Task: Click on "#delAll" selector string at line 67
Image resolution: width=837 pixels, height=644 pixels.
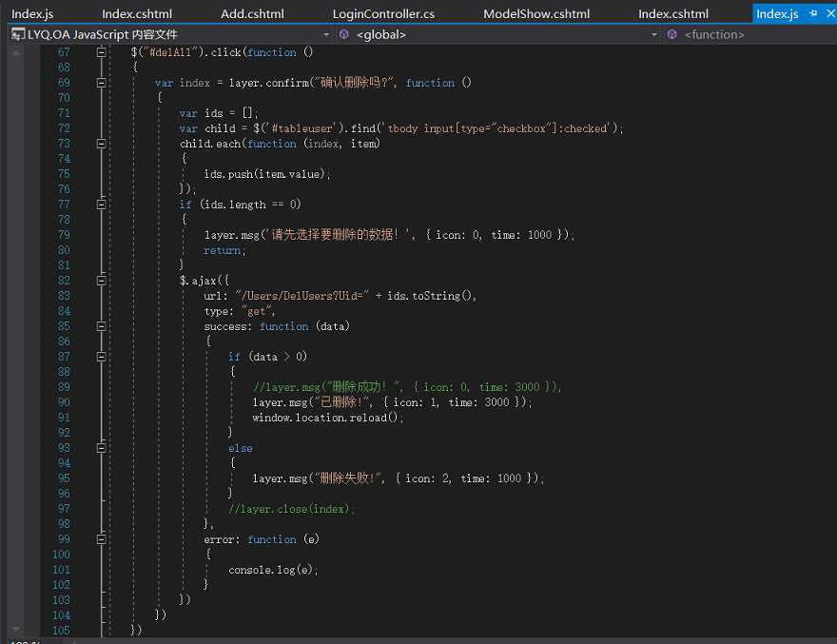Action: pyautogui.click(x=174, y=52)
